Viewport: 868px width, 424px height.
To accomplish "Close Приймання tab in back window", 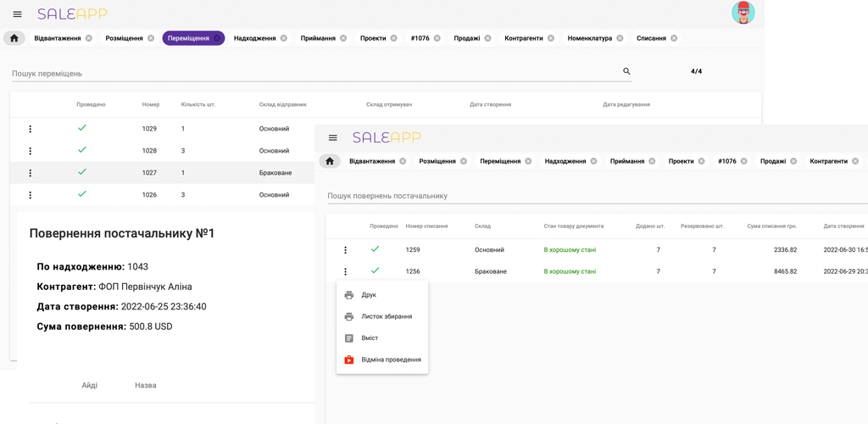I will pyautogui.click(x=343, y=38).
